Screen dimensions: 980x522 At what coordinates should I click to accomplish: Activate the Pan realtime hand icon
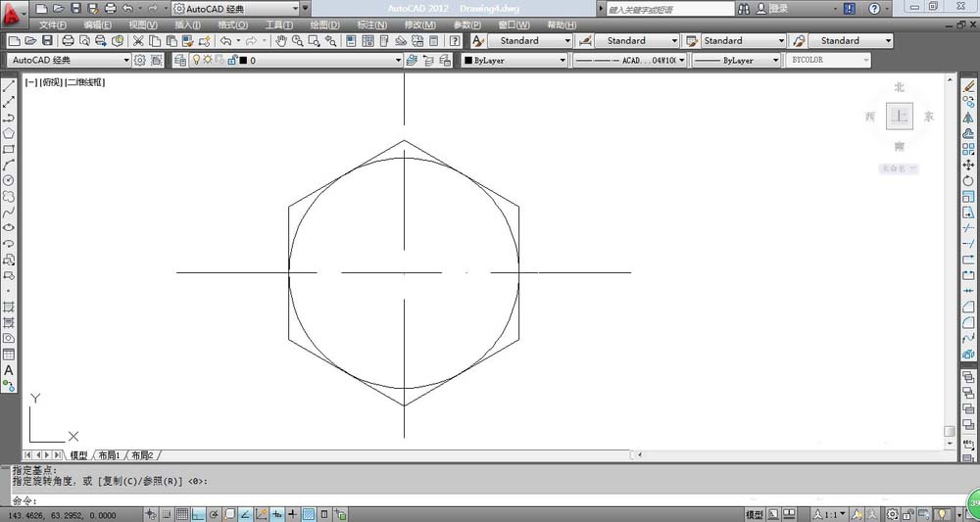[x=281, y=41]
